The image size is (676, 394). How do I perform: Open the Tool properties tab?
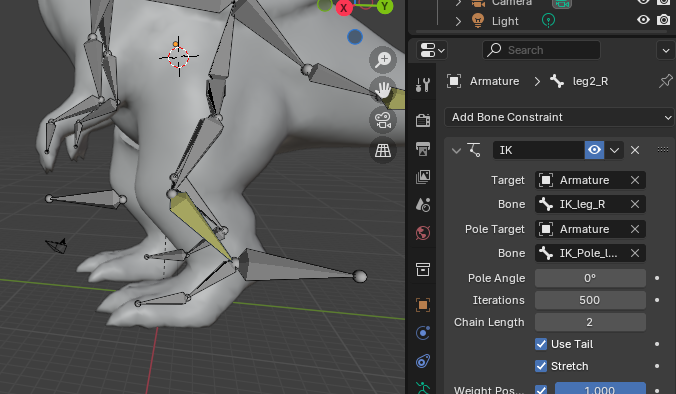pyautogui.click(x=423, y=85)
